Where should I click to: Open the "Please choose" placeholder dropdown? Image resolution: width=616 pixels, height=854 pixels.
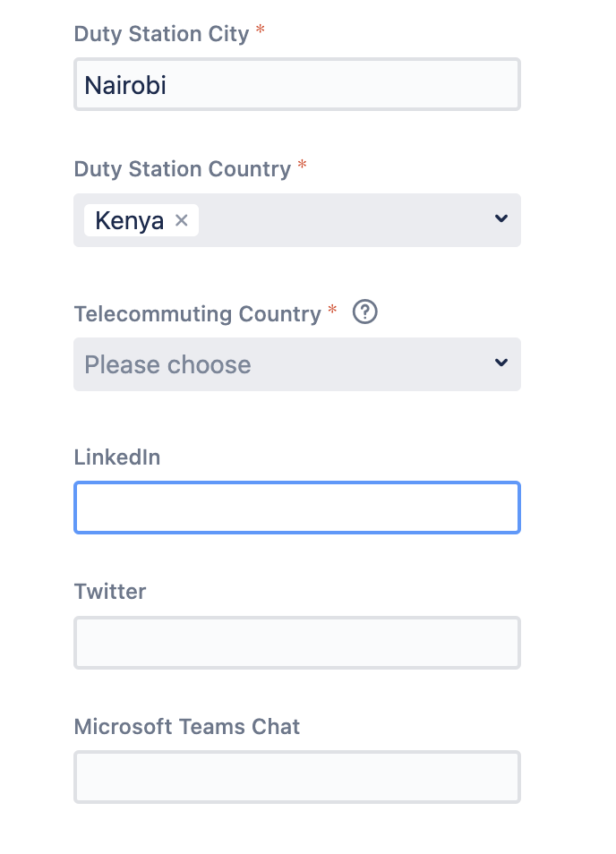[297, 364]
